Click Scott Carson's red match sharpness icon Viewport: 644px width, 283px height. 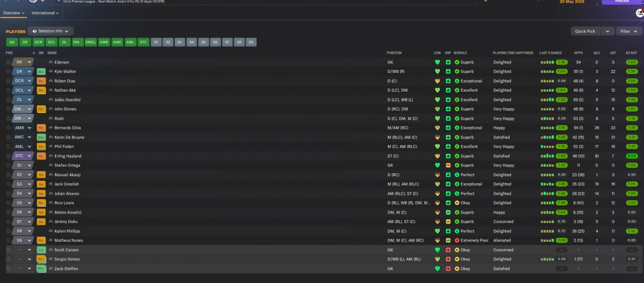[448, 250]
